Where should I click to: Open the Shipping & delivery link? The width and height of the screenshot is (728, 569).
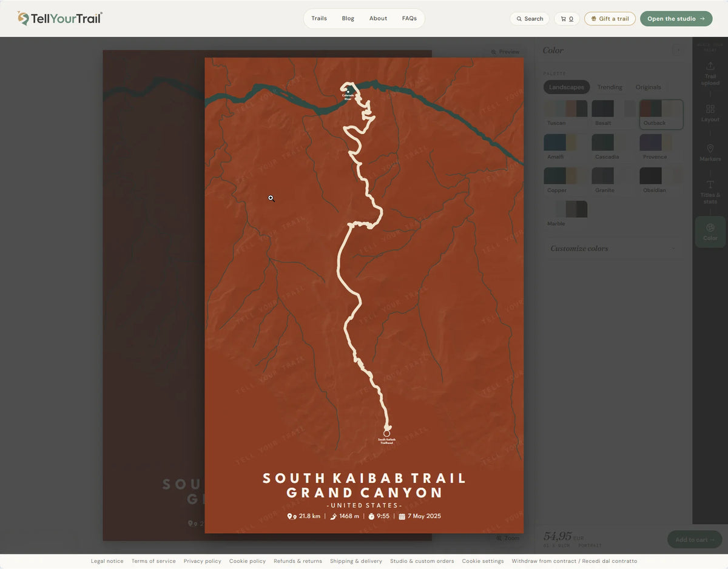356,561
